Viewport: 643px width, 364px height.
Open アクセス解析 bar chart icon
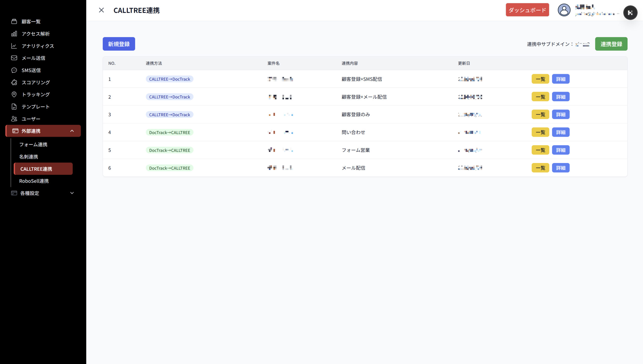click(x=14, y=34)
